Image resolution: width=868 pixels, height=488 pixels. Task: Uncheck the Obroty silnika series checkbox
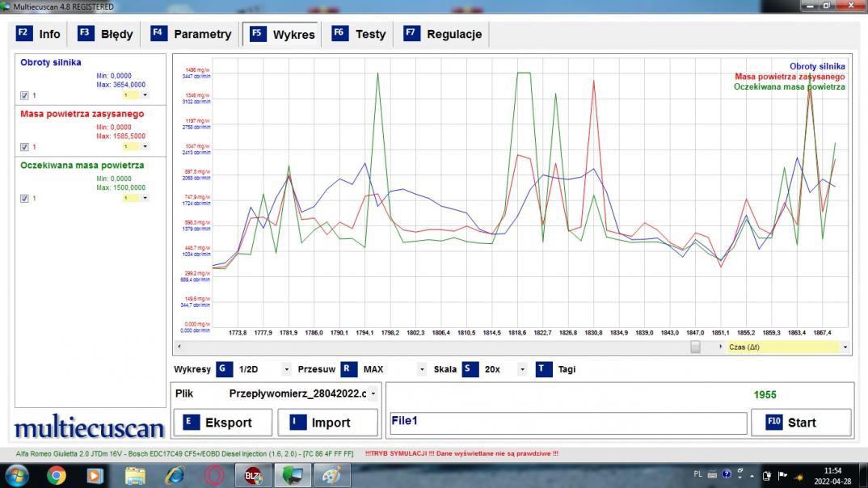24,95
